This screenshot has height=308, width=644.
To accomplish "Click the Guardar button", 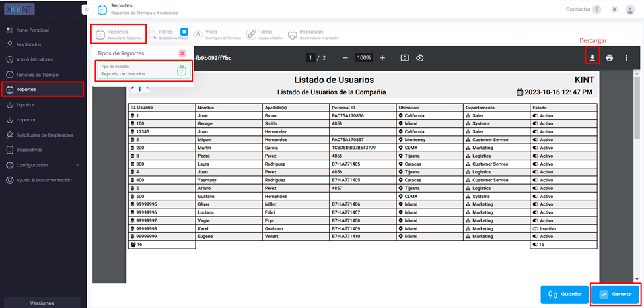I will [565, 294].
